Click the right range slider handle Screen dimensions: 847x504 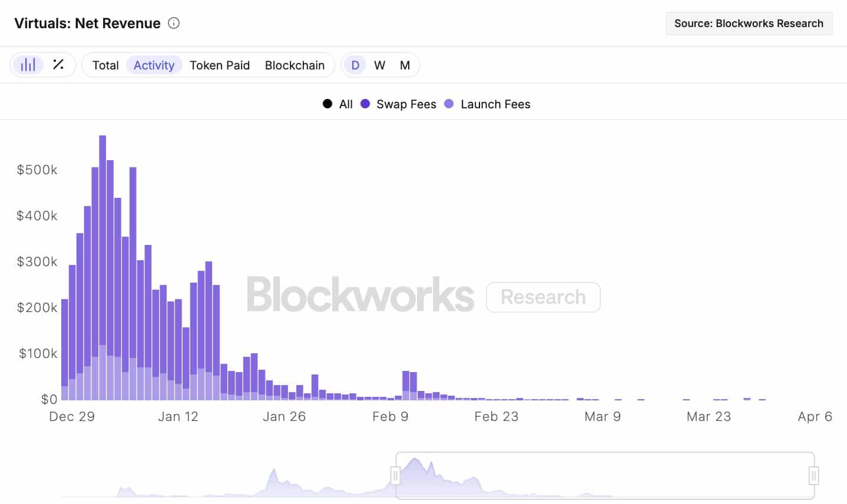[x=813, y=475]
